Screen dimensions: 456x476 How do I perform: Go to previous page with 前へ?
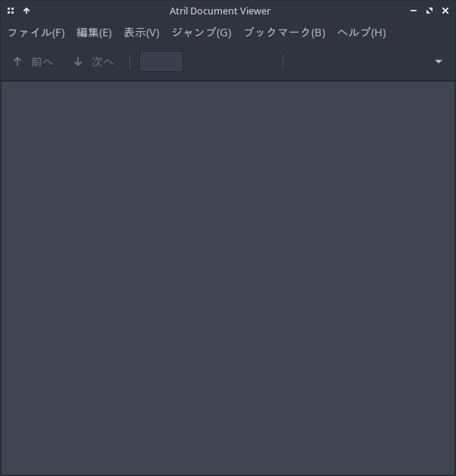click(x=33, y=61)
